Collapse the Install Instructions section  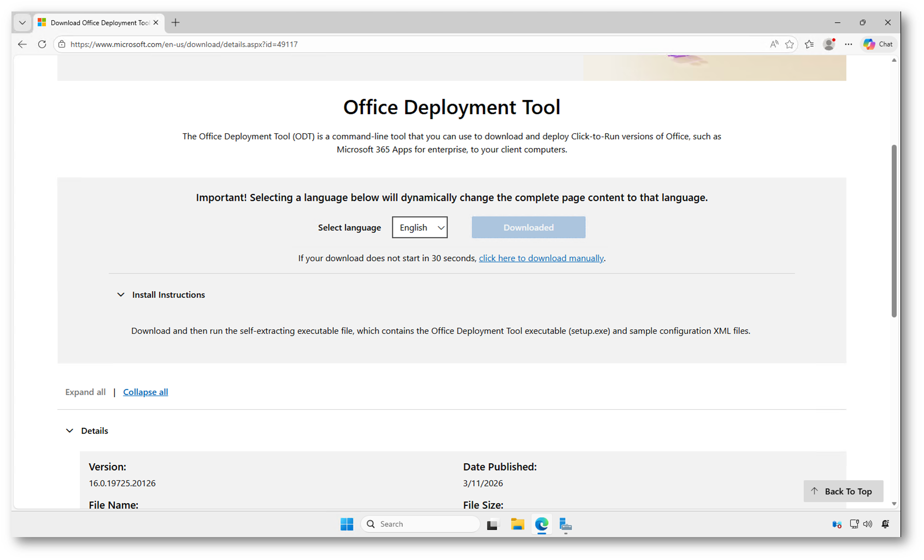[121, 295]
